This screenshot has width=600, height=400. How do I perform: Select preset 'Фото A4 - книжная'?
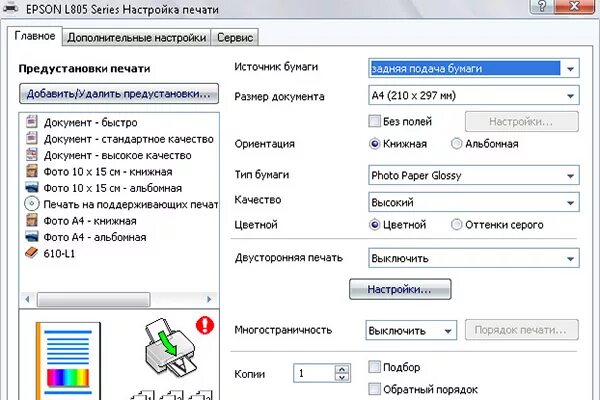pos(90,221)
